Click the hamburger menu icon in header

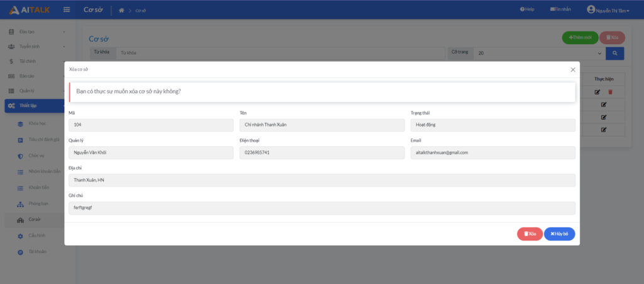(x=67, y=9)
